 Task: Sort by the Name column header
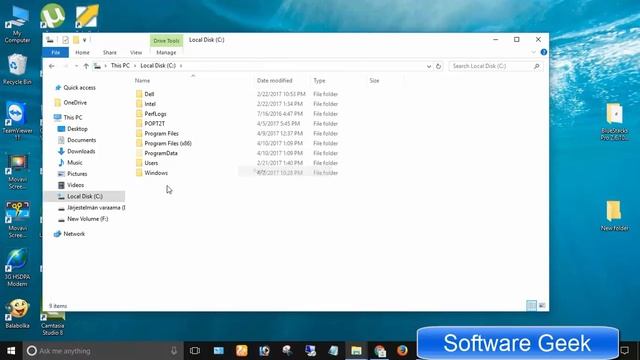(x=142, y=81)
